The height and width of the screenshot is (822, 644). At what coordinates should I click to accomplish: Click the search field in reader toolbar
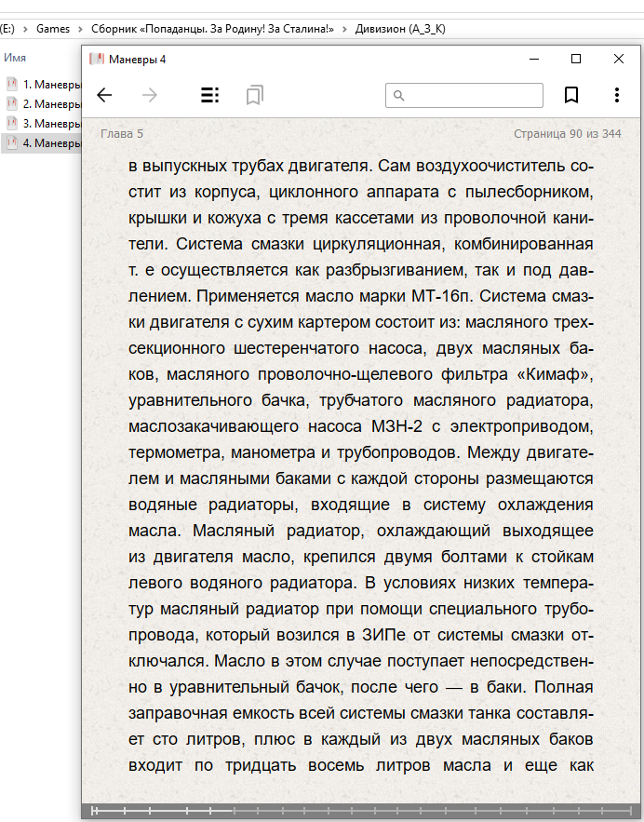[x=463, y=95]
